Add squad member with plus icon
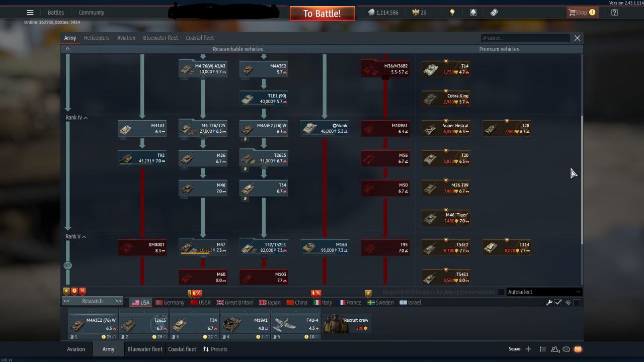 tap(528, 349)
